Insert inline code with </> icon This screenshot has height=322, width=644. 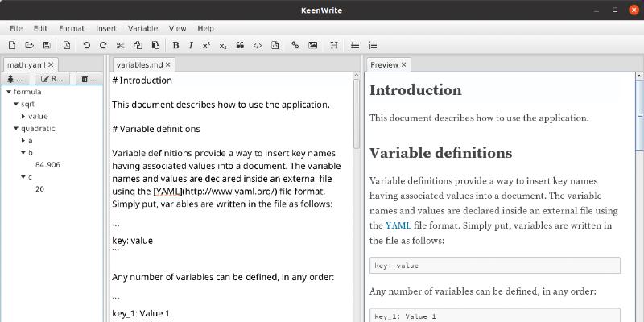click(x=258, y=45)
